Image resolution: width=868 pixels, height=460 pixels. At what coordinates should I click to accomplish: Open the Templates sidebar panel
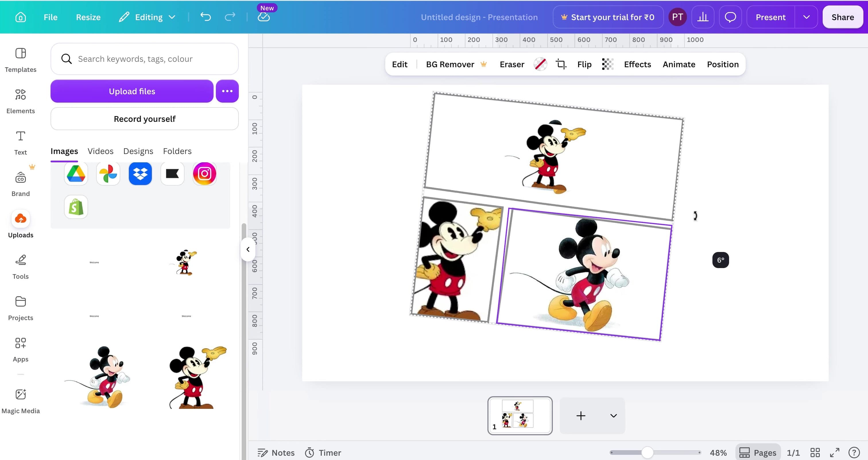tap(21, 60)
